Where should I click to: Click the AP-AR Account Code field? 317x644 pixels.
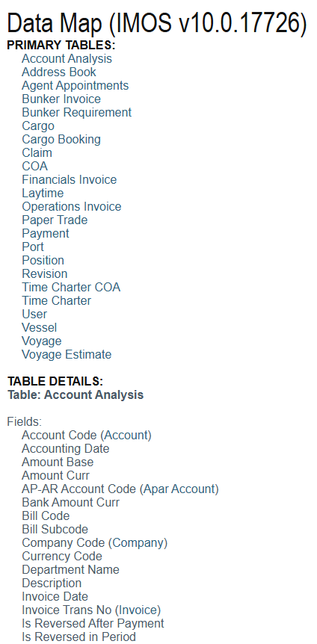pos(120,489)
